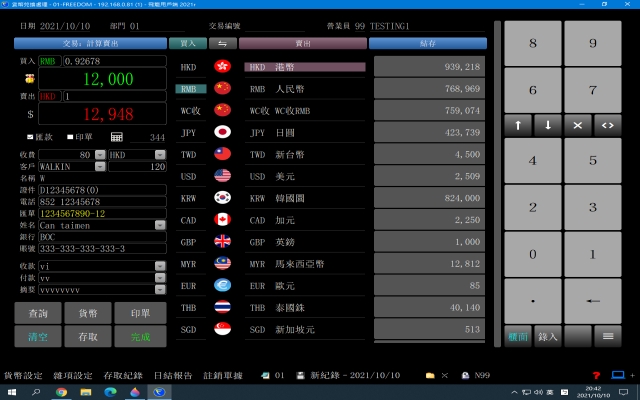Click the hamburger menu icon on keypad
Image resolution: width=640 pixels, height=400 pixels.
(x=607, y=337)
